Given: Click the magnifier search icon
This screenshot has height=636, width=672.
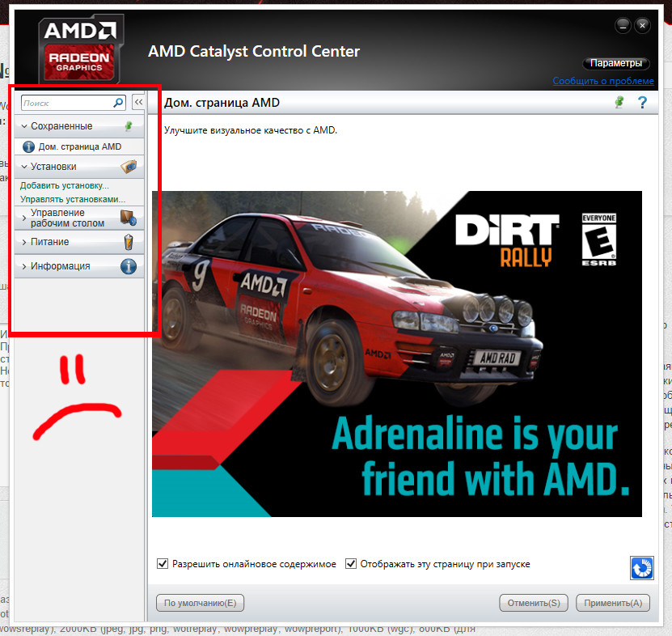Looking at the screenshot, I should (x=118, y=103).
